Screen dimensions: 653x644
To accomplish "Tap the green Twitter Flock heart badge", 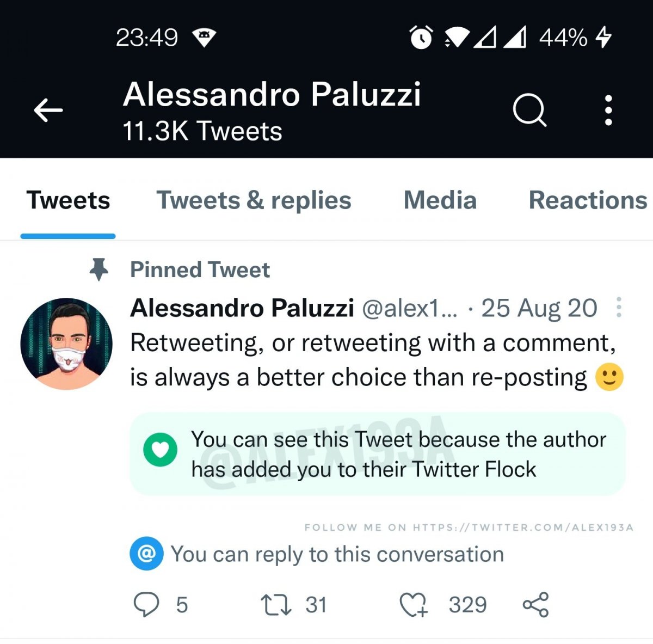I will (x=160, y=450).
